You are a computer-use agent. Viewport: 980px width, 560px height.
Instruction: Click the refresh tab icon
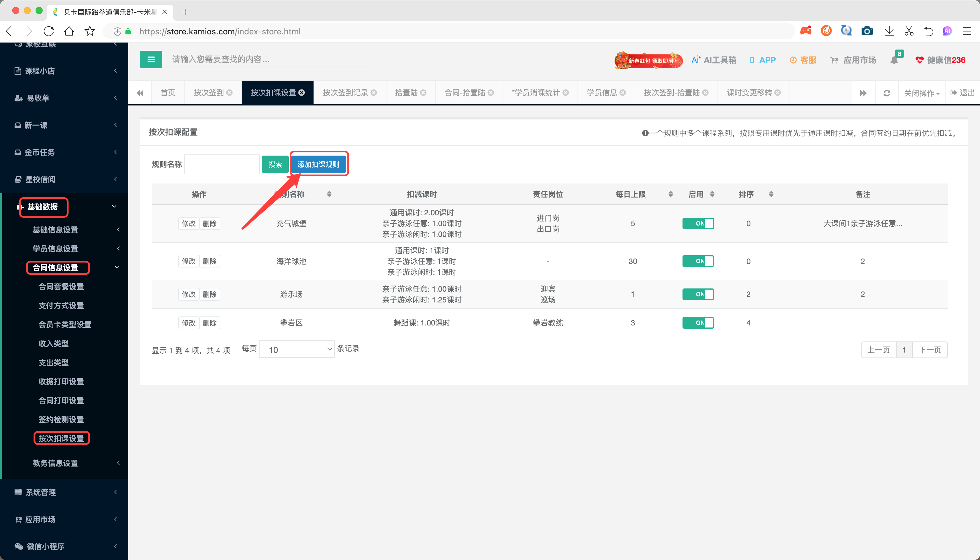coord(886,93)
